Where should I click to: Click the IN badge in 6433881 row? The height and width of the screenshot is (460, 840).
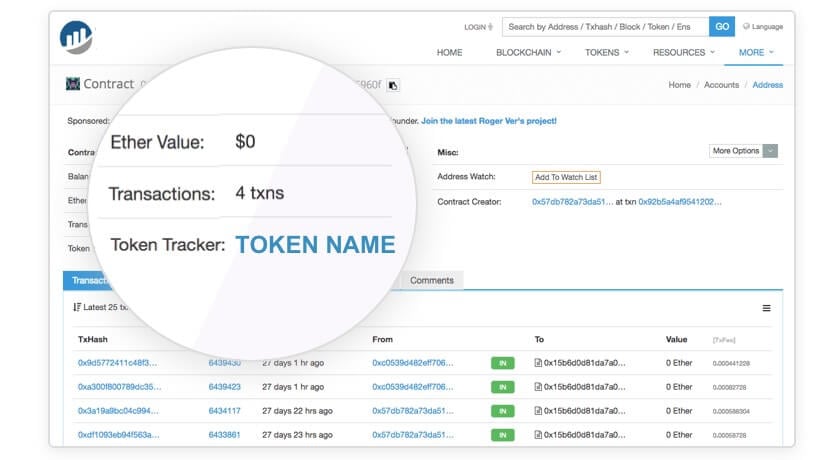pos(502,435)
